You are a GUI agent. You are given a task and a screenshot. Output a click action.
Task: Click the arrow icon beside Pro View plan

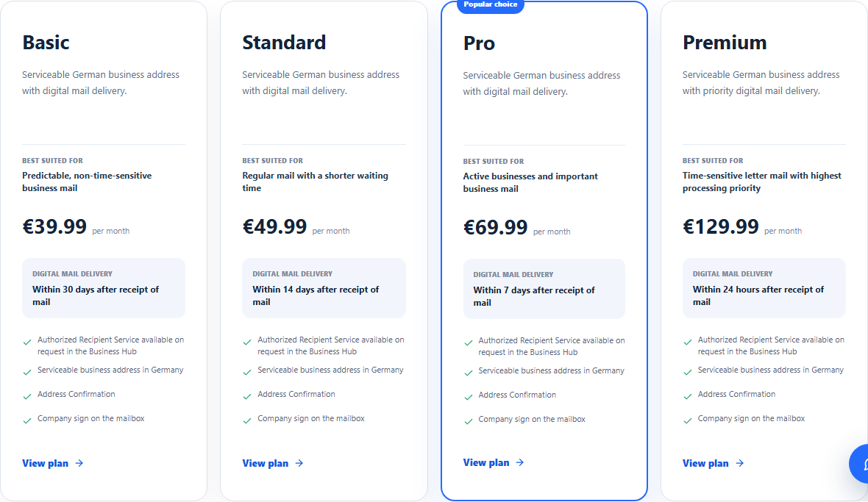coord(520,462)
